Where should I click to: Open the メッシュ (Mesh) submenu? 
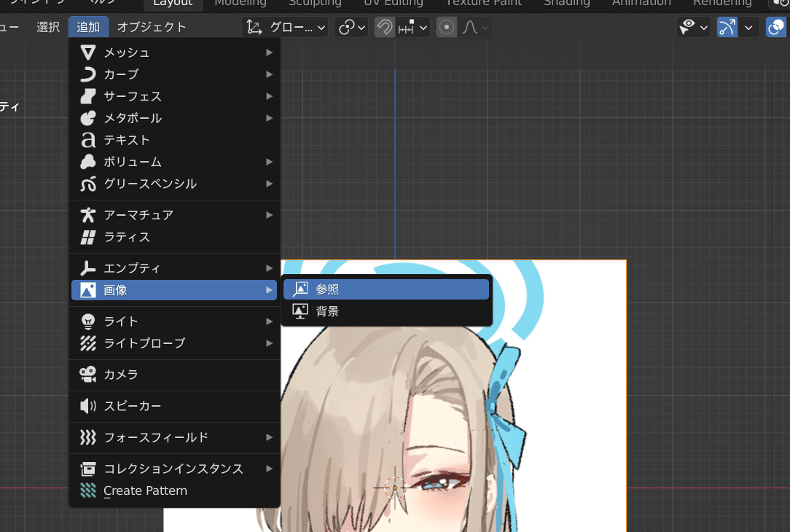click(x=174, y=52)
